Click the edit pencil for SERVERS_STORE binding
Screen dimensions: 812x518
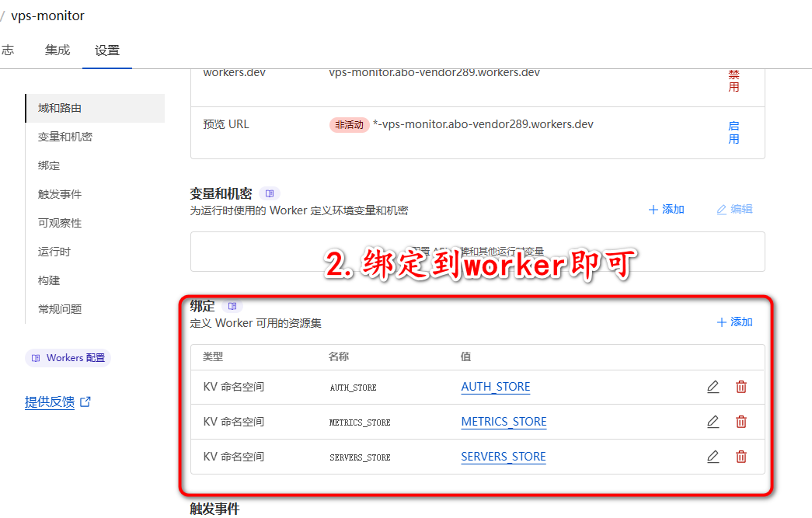tap(713, 457)
